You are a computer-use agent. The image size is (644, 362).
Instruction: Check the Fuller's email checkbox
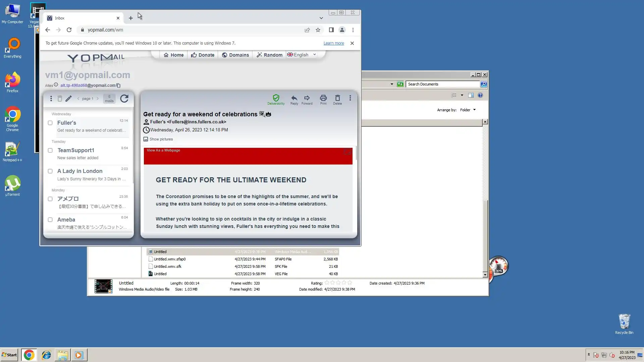click(x=50, y=123)
